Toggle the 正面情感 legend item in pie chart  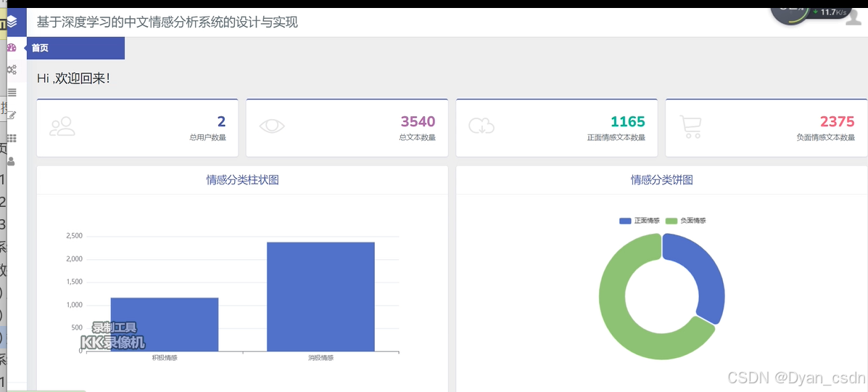pyautogui.click(x=640, y=221)
